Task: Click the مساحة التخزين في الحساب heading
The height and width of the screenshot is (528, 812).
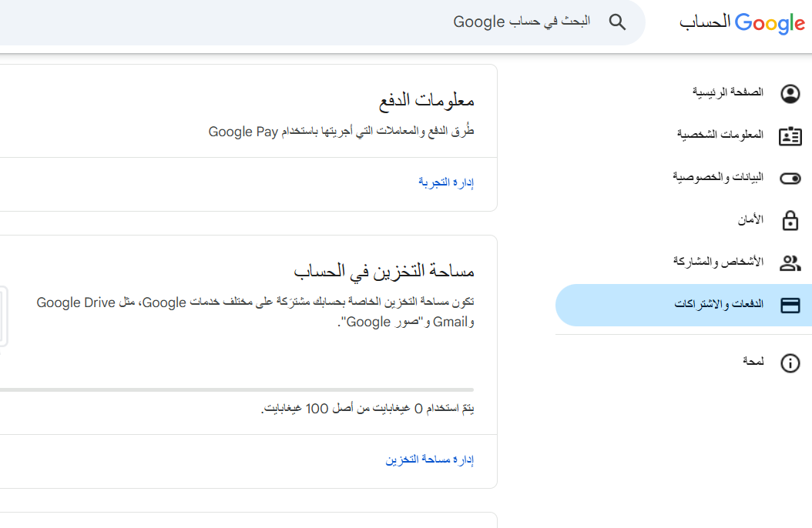Action: coord(384,272)
